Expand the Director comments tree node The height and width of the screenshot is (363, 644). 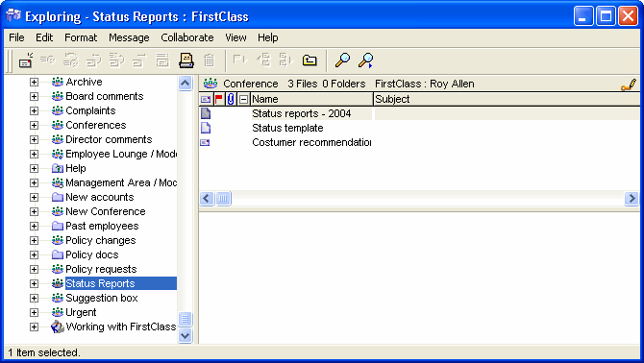point(34,139)
